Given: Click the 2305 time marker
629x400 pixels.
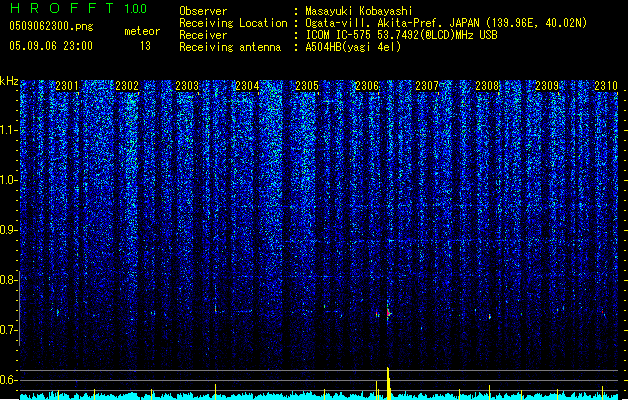Looking at the screenshot, I should (x=307, y=86).
